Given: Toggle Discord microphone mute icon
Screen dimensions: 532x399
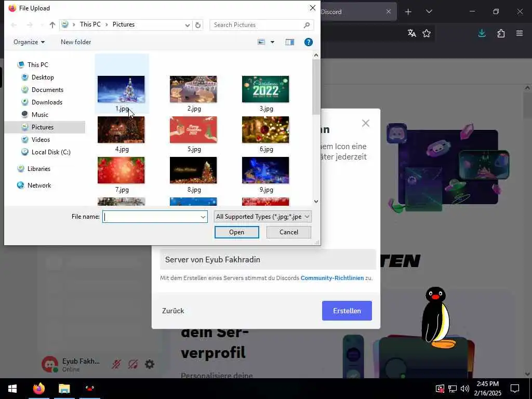Looking at the screenshot, I should 116,364.
